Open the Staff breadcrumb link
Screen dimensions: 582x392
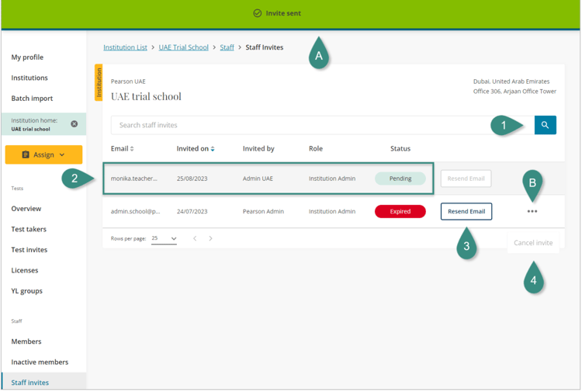tap(227, 47)
